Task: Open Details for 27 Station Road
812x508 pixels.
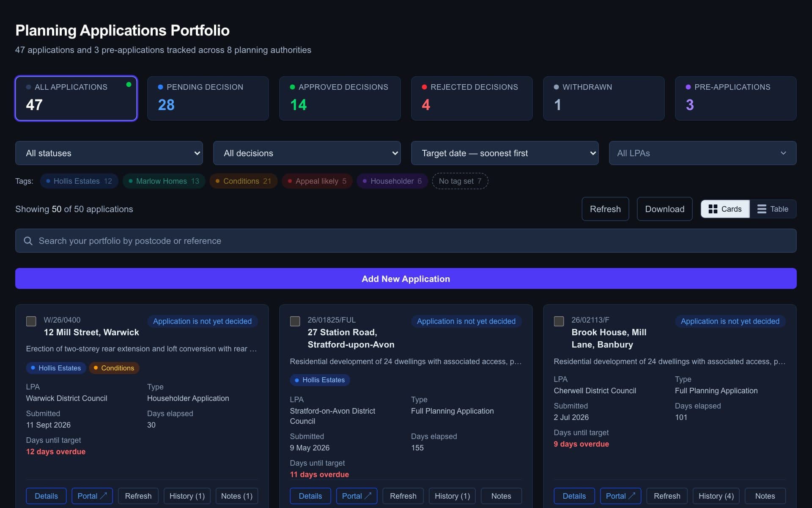Action: coord(310,496)
